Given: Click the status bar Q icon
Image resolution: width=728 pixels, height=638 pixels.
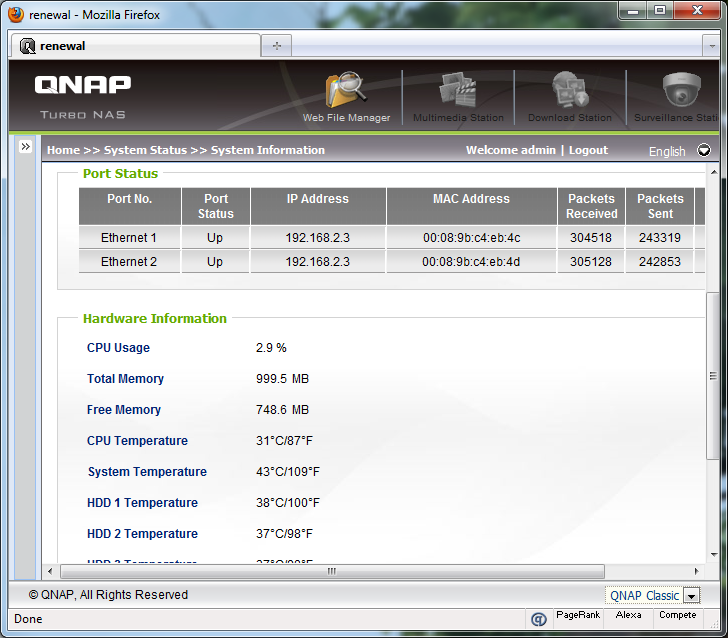Looking at the screenshot, I should 538,619.
